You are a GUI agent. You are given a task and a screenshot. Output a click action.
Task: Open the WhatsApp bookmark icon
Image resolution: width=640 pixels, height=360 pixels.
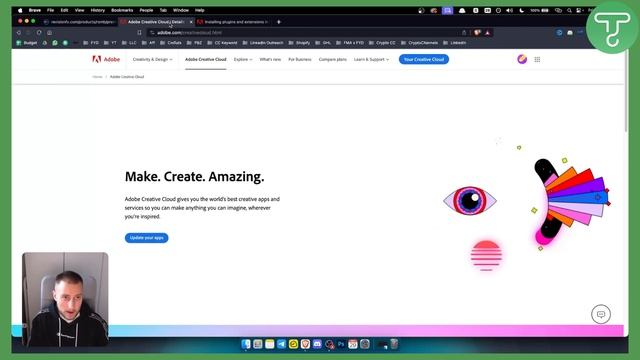[55, 43]
